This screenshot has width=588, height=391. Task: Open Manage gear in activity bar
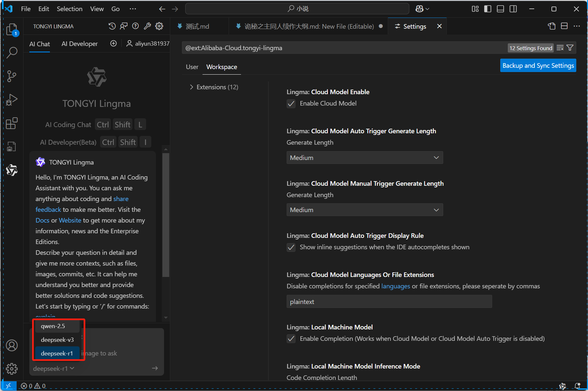(12, 369)
